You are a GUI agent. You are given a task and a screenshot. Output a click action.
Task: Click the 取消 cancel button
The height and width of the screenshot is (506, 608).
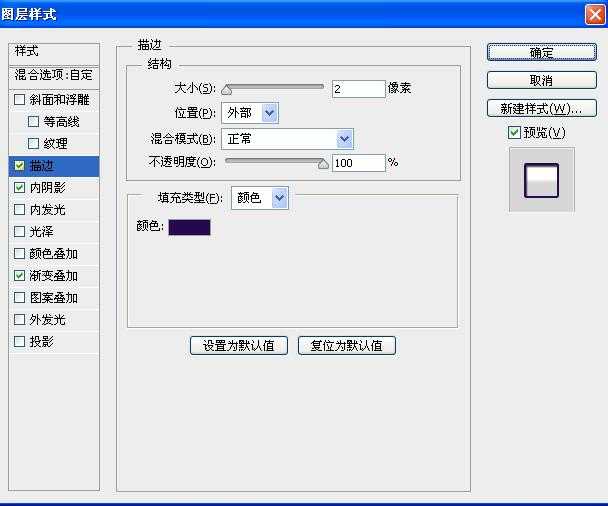tap(541, 80)
